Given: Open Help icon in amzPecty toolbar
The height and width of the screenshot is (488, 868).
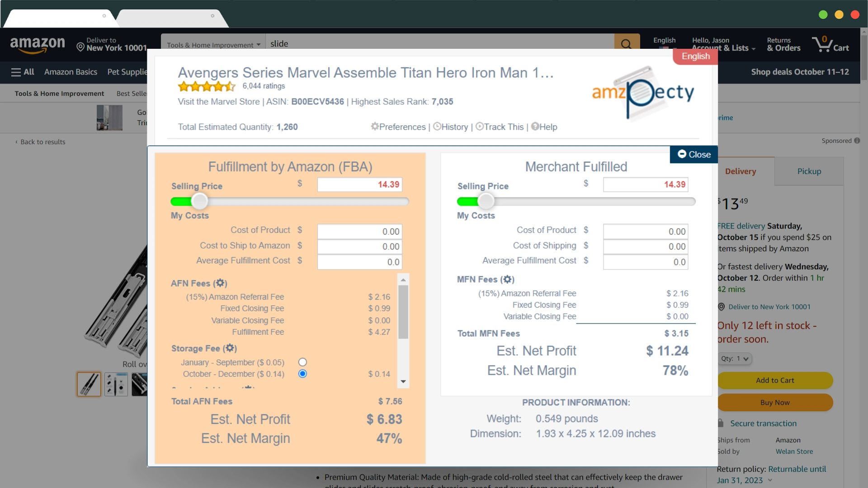Looking at the screenshot, I should click(534, 127).
